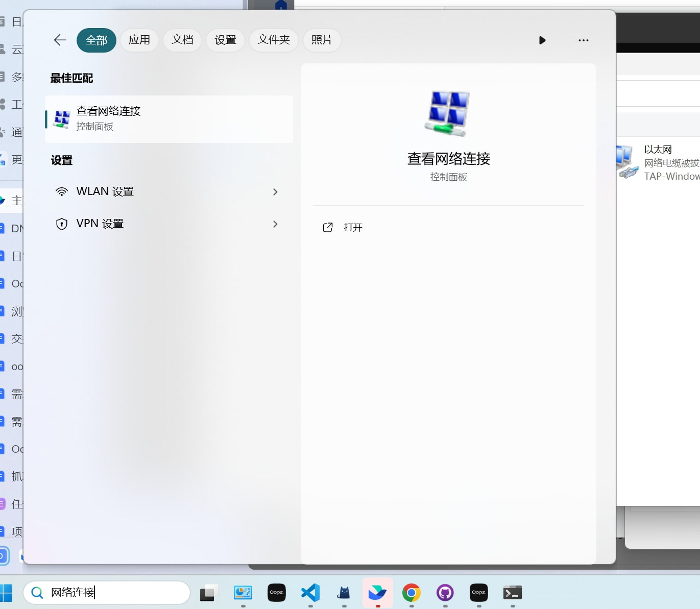
Task: Click the Task View taskbar icon
Action: (209, 593)
